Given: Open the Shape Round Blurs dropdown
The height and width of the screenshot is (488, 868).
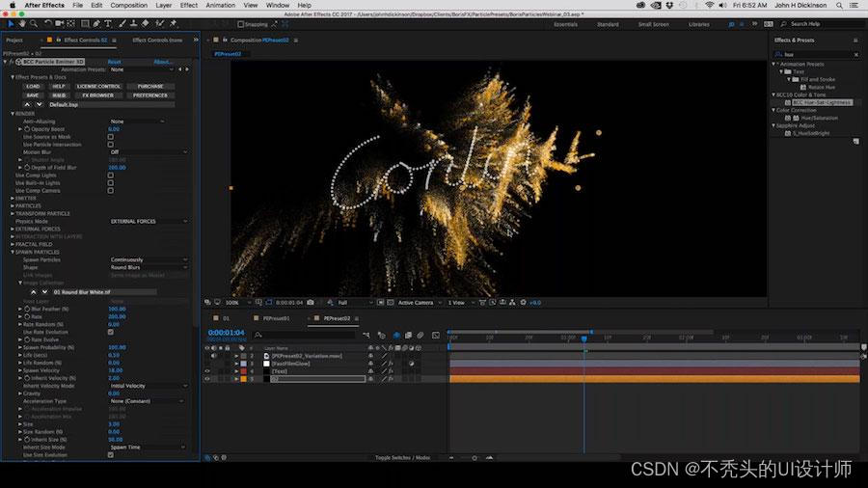Looking at the screenshot, I should tap(149, 267).
